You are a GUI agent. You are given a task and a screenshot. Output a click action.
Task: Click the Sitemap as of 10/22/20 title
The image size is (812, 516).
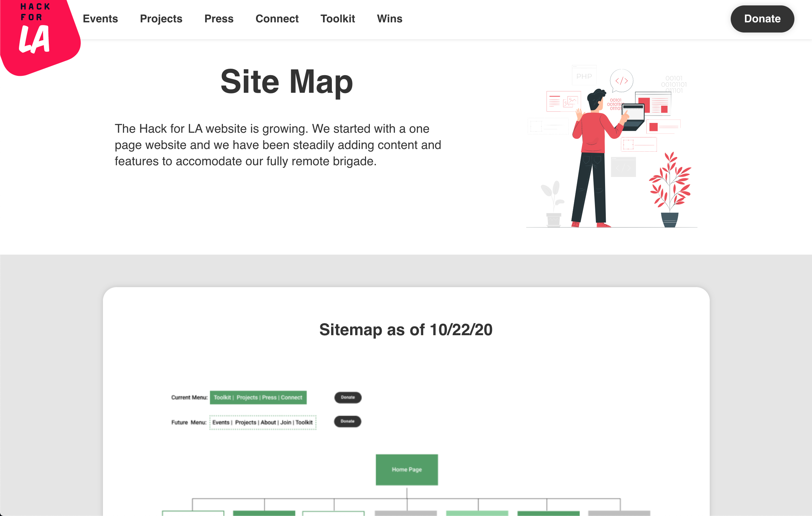tap(406, 329)
